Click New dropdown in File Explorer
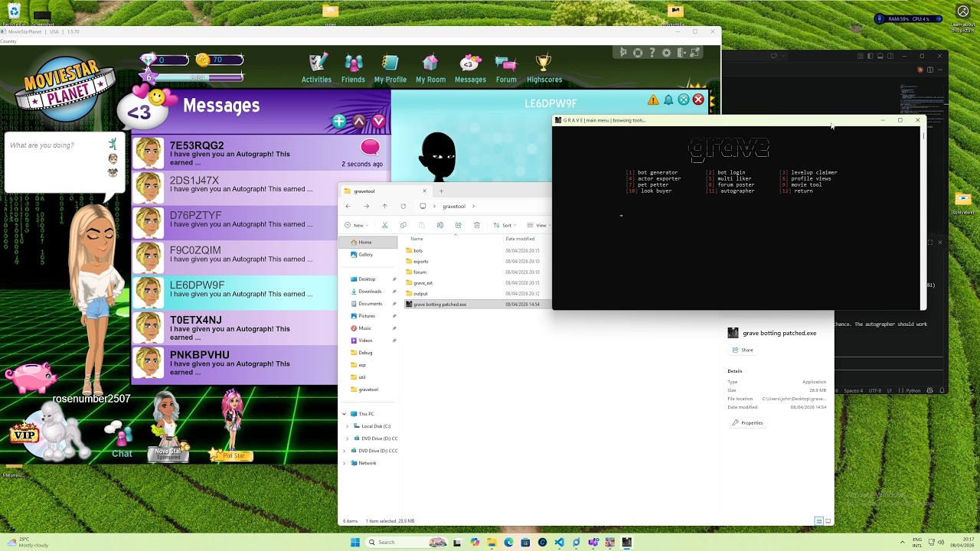 [357, 225]
